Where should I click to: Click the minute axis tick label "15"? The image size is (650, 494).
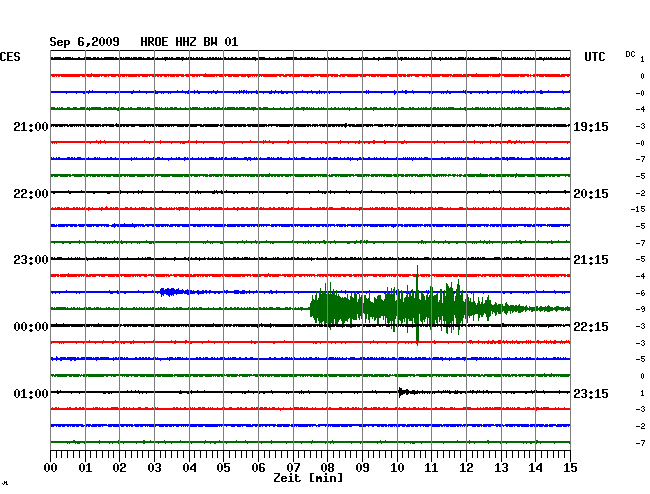click(570, 468)
